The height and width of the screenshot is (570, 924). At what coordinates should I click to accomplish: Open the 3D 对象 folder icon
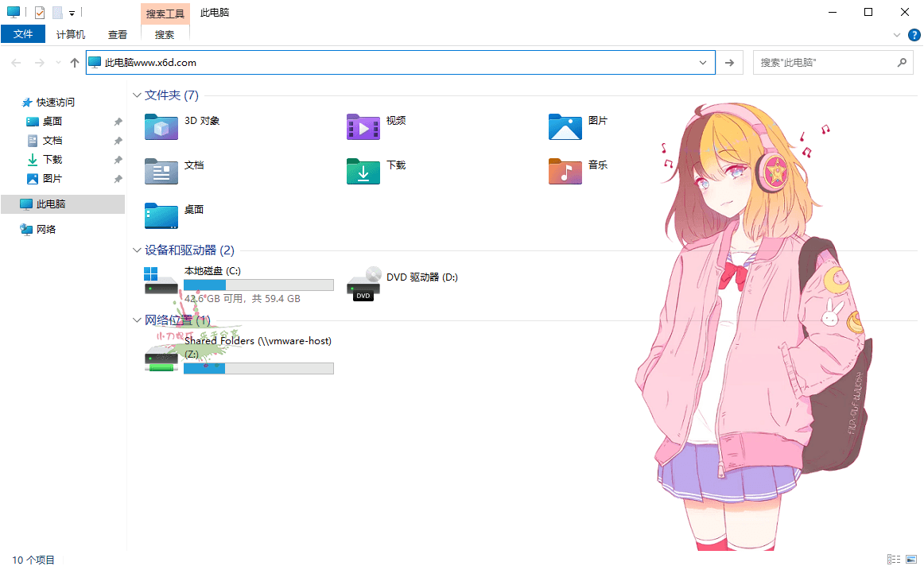point(161,126)
